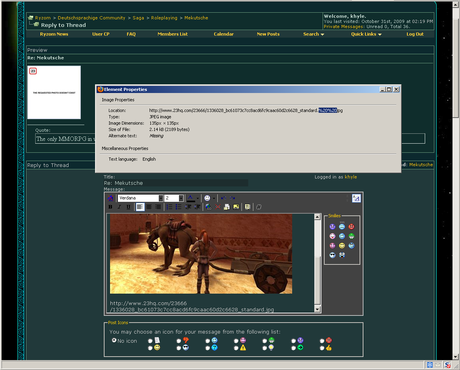Open Members List in the navbar
The width and height of the screenshot is (460, 370).
[172, 34]
